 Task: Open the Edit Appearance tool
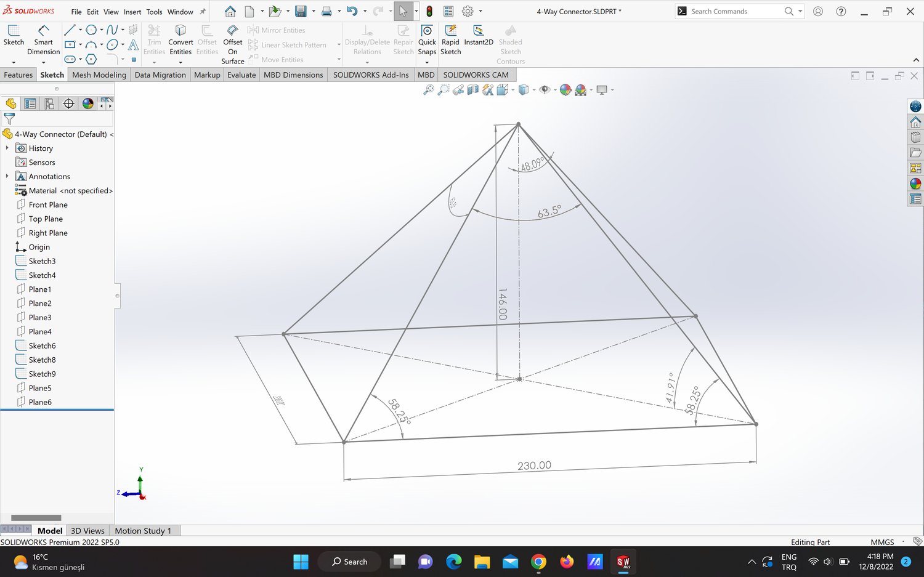pyautogui.click(x=565, y=90)
